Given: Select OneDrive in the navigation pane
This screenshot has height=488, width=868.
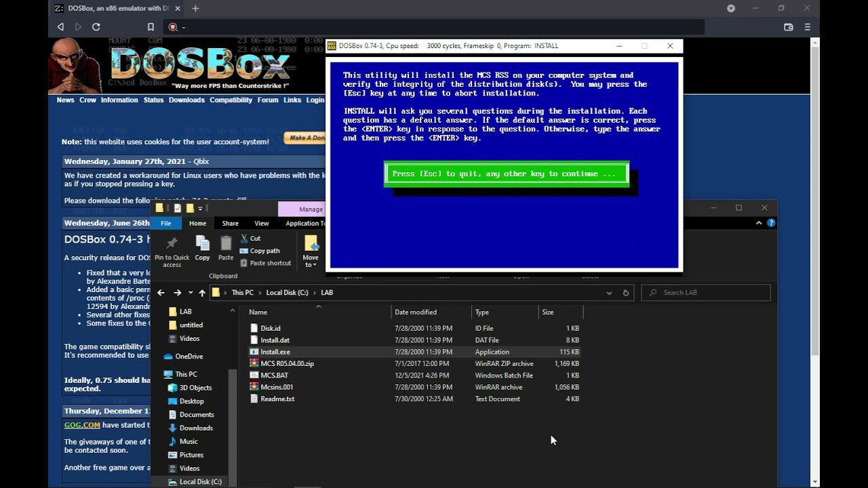Looking at the screenshot, I should (x=189, y=357).
